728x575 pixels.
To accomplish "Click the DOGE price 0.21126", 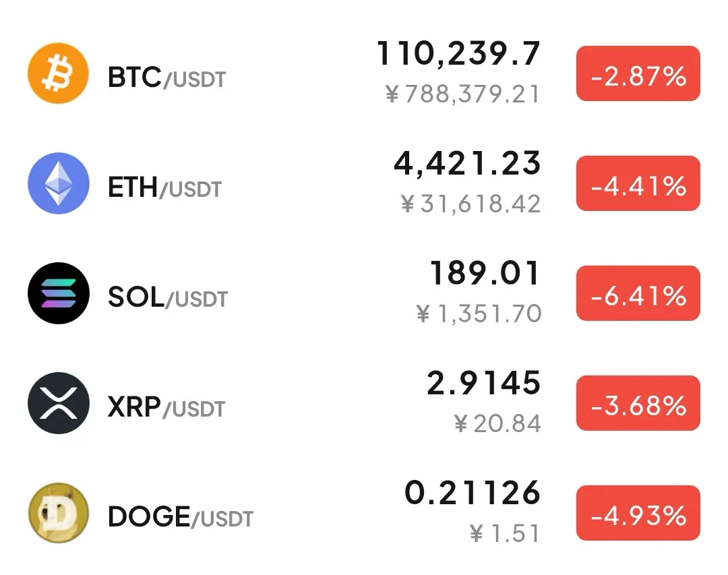I will [473, 493].
